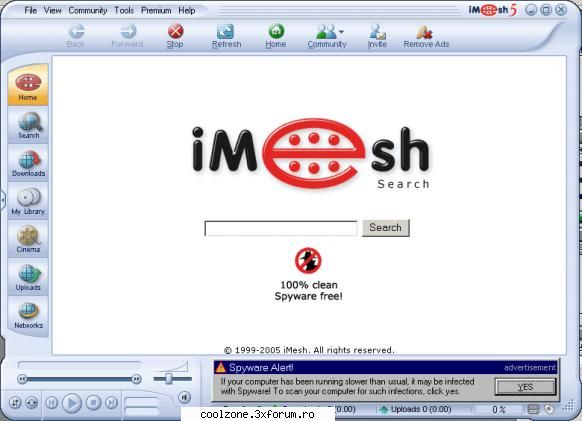
Task: Stop media playback in the player
Action: [94, 402]
